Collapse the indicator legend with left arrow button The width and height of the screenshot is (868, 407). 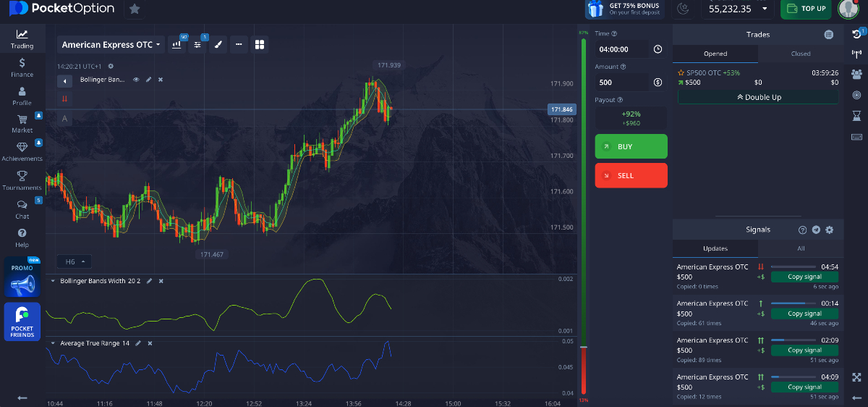64,80
